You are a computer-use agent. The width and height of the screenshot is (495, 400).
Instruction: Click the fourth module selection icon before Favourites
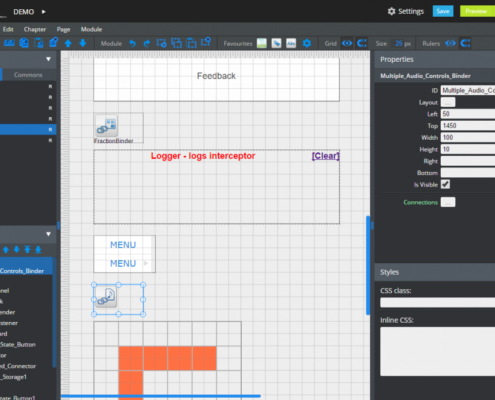[206, 42]
